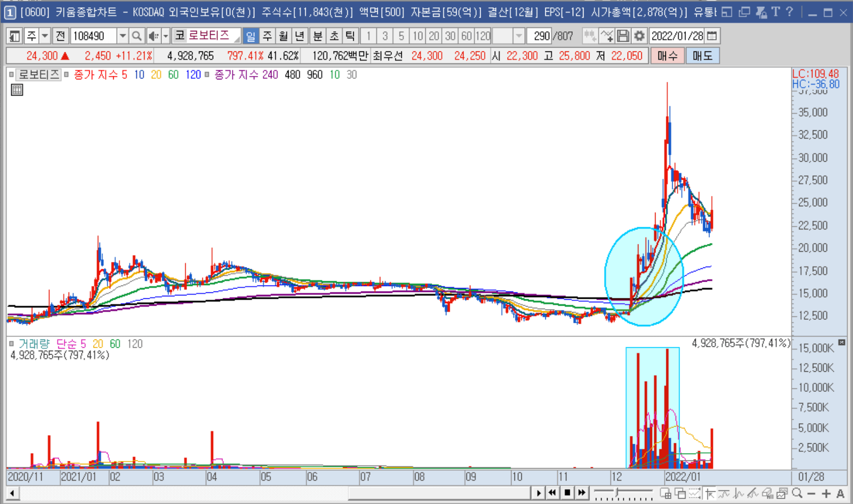Click the 2022/01/28 date field
853x504 pixels.
click(x=678, y=36)
